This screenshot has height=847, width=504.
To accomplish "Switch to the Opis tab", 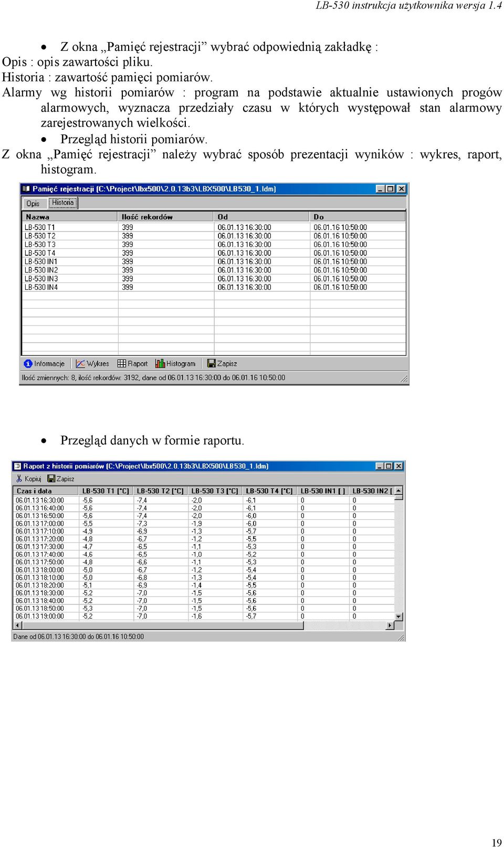I will coord(33,203).
